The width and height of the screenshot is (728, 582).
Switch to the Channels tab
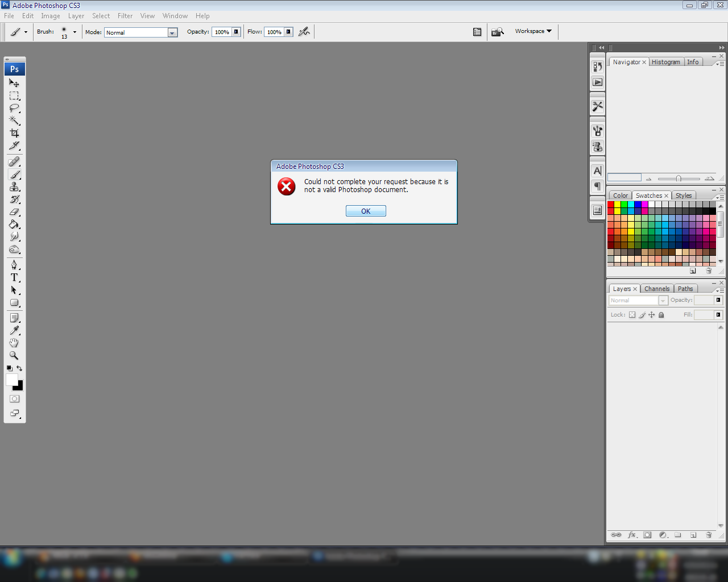[x=656, y=289]
